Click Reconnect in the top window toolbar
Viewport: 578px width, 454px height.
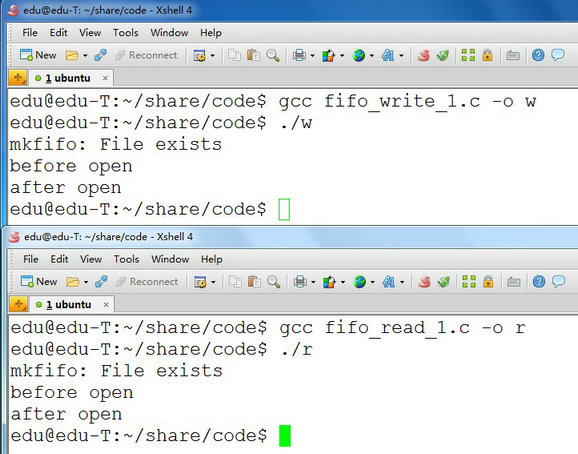pyautogui.click(x=146, y=55)
